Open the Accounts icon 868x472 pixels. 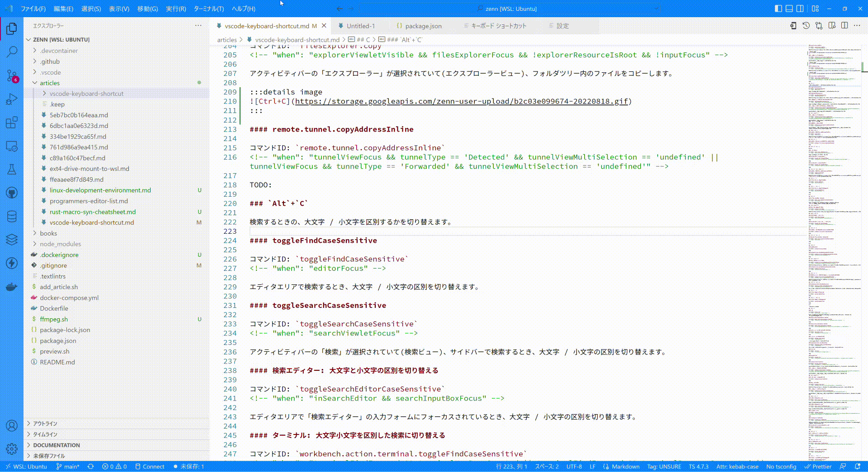[x=12, y=425]
